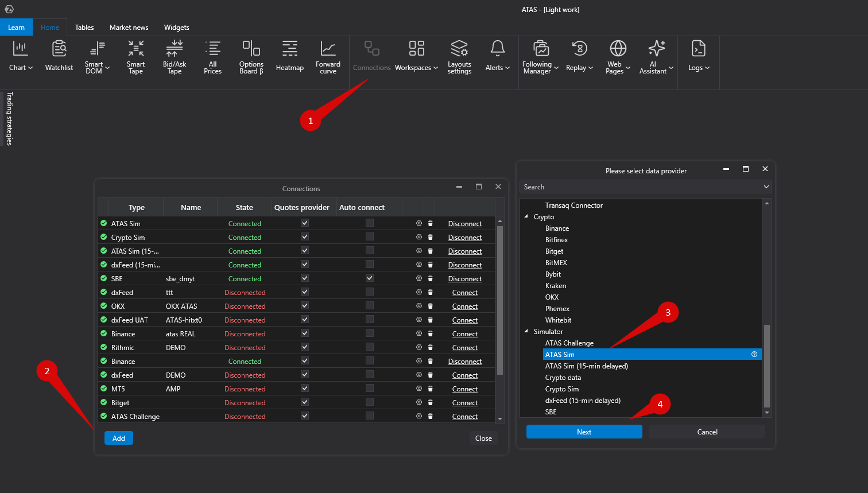The width and height of the screenshot is (868, 493).
Task: Click the ATAS logo icon in title bar
Action: (x=9, y=9)
